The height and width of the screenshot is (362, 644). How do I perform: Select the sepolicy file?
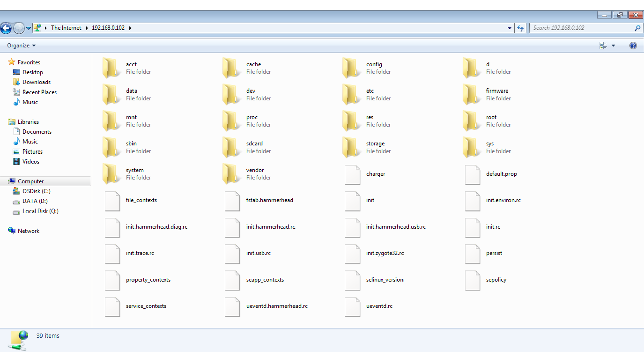(x=497, y=280)
